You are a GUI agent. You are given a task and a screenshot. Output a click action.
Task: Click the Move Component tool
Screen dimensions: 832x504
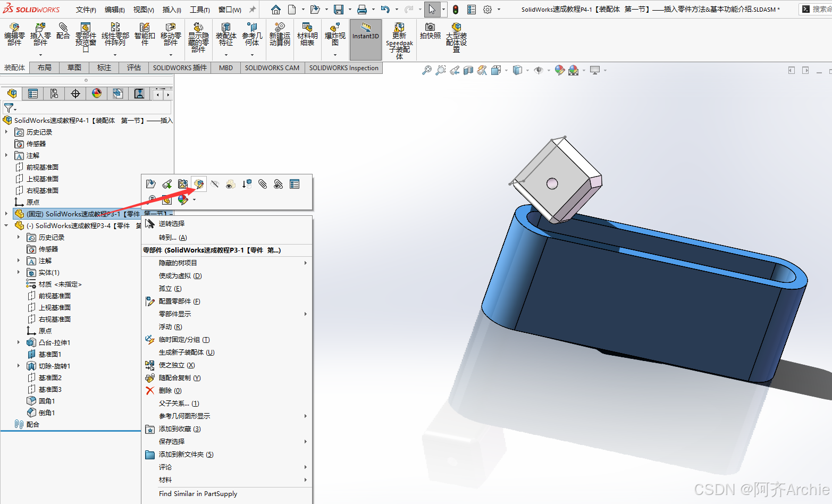[x=171, y=34]
